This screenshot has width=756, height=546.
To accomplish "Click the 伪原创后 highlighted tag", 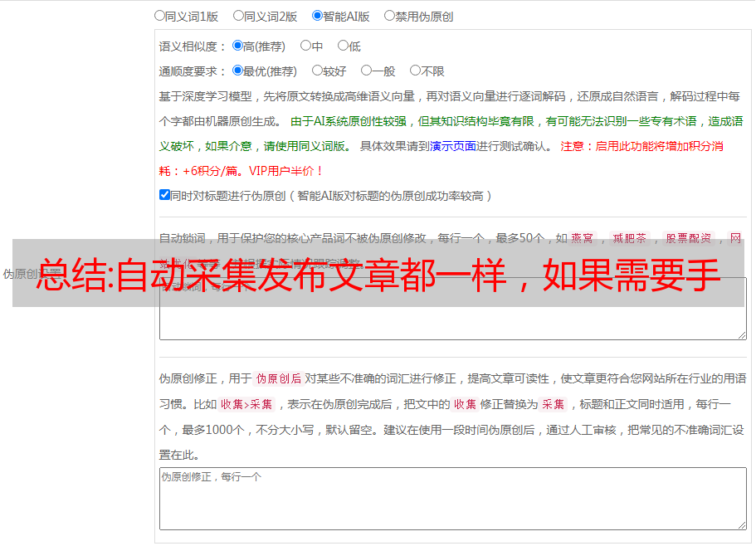I will (x=279, y=378).
